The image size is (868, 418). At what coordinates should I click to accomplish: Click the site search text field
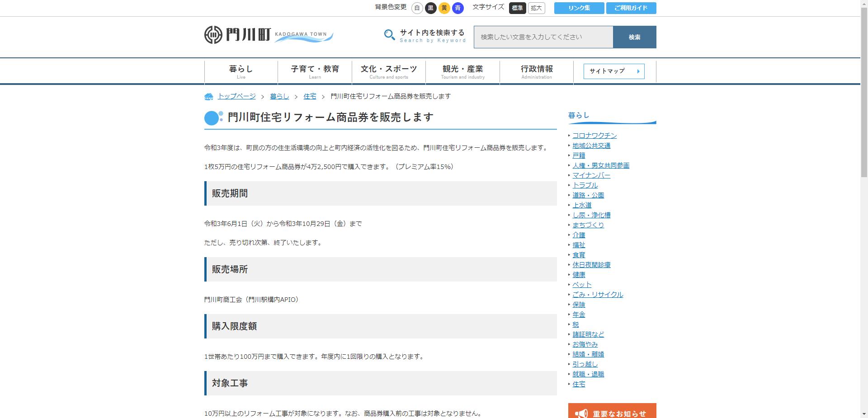pyautogui.click(x=543, y=37)
